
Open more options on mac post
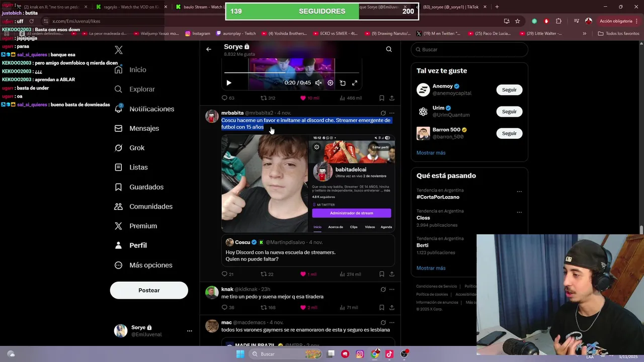point(392,322)
